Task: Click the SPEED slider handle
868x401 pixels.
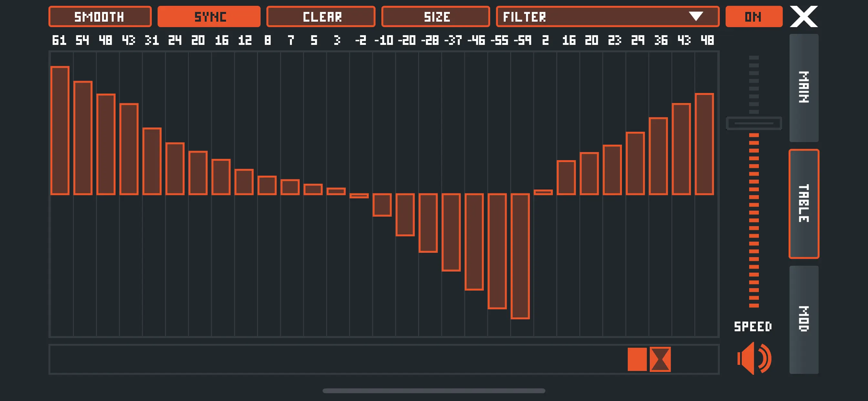Action: click(x=754, y=123)
